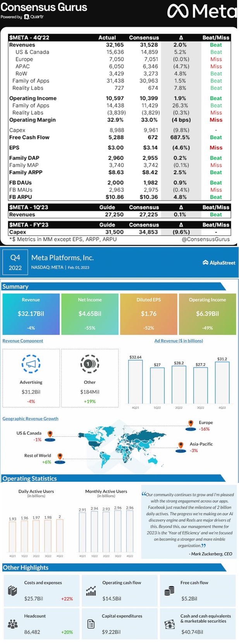The width and height of the screenshot is (239, 644).
Task: Click the Summary section header
Action: [x=113, y=287]
